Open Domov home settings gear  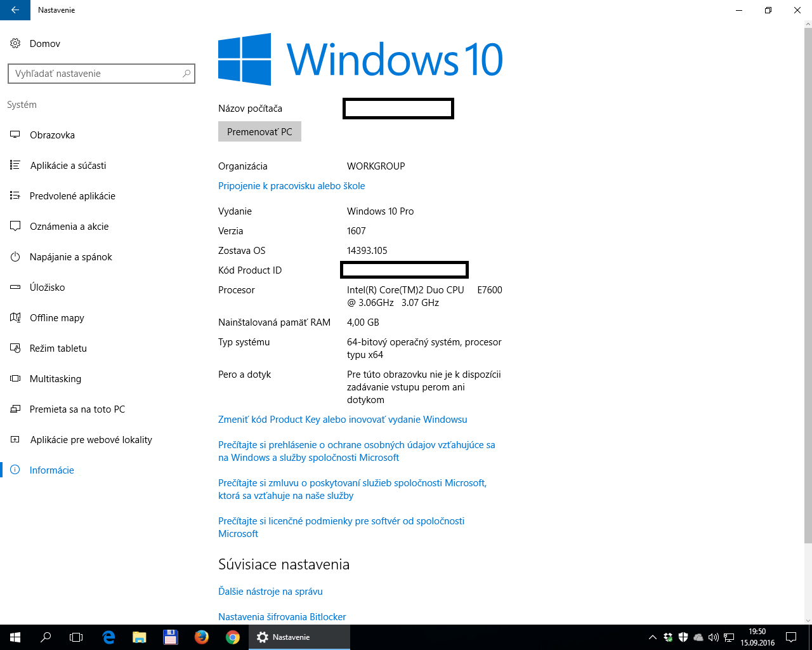15,43
